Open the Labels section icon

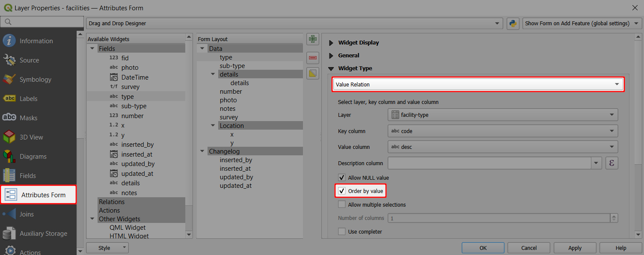click(x=9, y=98)
